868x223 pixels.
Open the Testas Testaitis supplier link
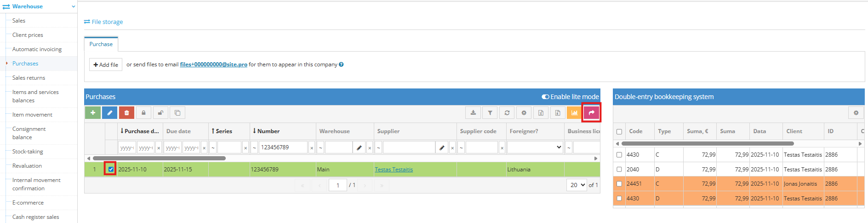click(394, 170)
